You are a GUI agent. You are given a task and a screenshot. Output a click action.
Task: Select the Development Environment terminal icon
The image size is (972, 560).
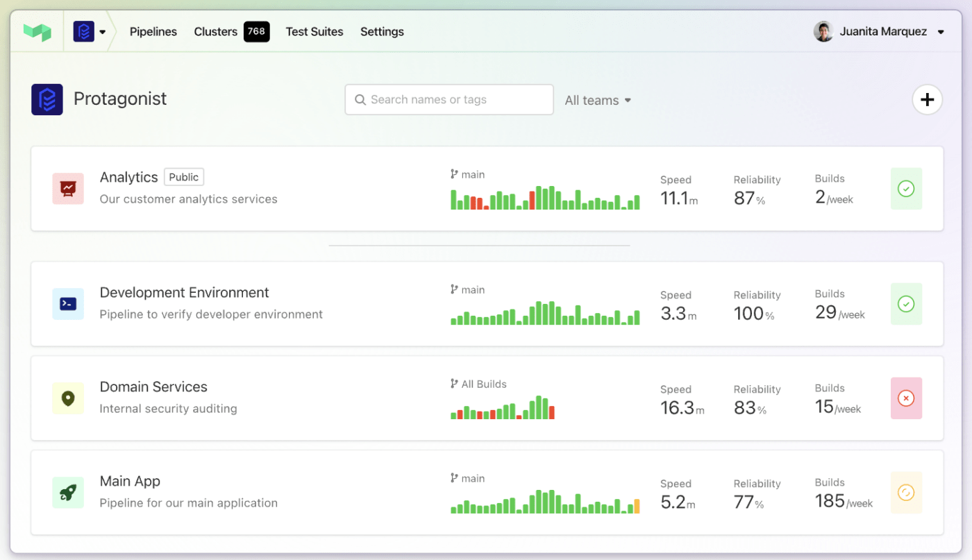67,303
